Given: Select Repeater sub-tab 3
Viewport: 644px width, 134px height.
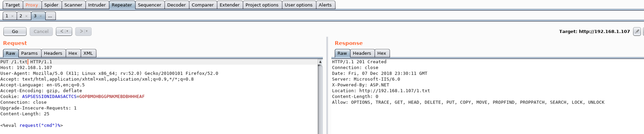Looking at the screenshot, I should pyautogui.click(x=35, y=16).
